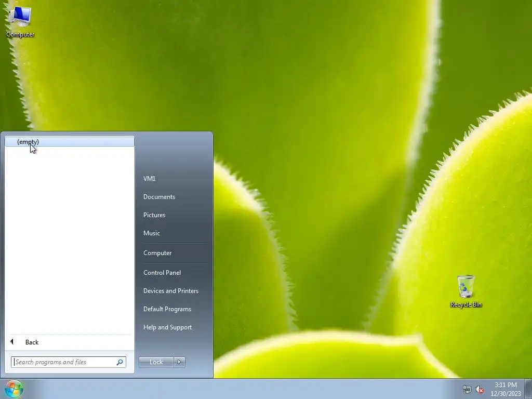Open the network status tray icon
The image size is (532, 399).
point(467,390)
